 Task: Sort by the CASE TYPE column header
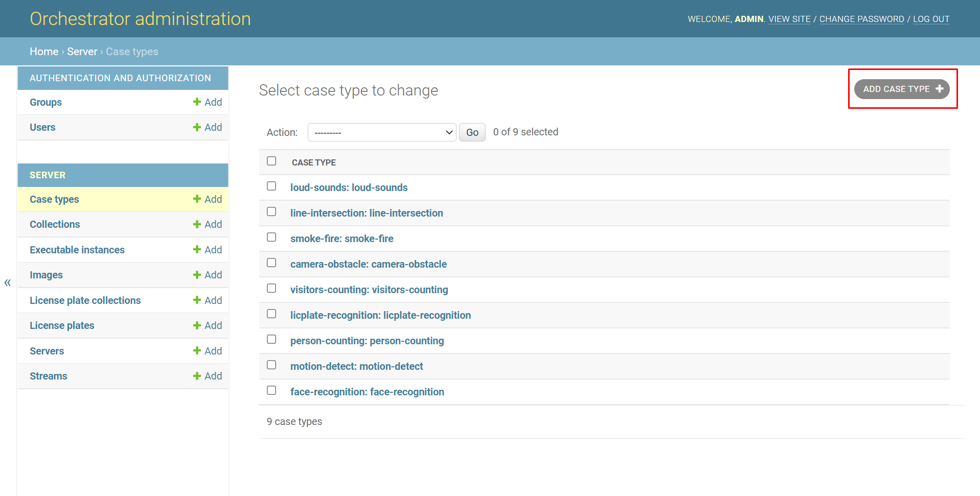coord(313,162)
